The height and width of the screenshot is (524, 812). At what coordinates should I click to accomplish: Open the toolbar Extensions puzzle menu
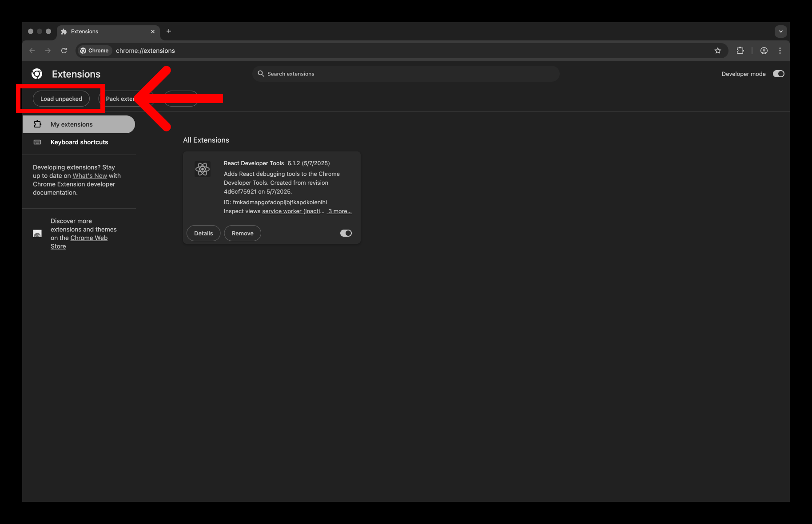pos(740,51)
